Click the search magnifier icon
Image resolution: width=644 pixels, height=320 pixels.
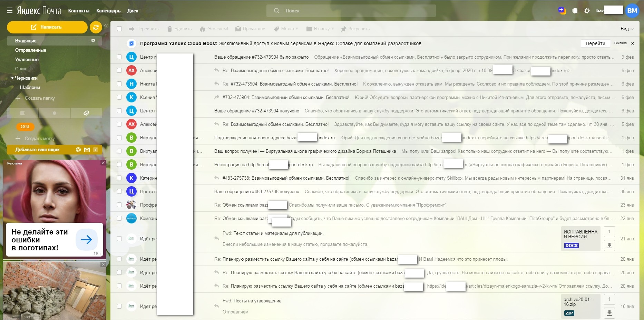(x=276, y=11)
